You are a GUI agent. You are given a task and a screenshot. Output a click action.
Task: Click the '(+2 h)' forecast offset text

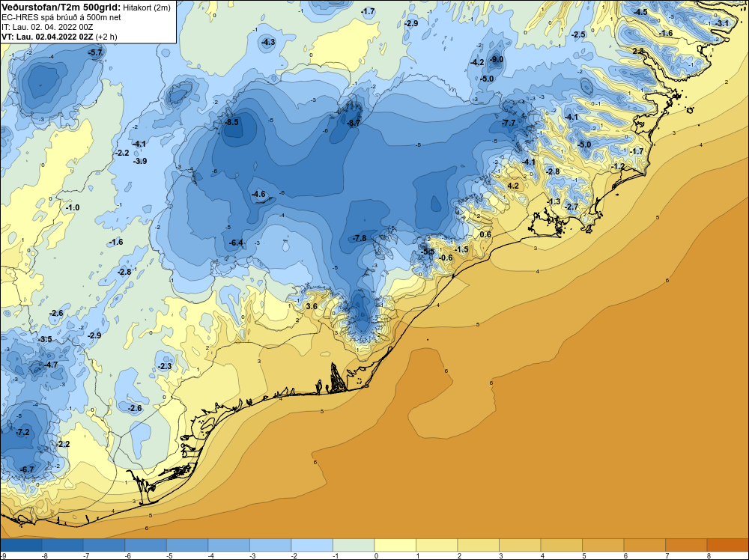click(106, 37)
